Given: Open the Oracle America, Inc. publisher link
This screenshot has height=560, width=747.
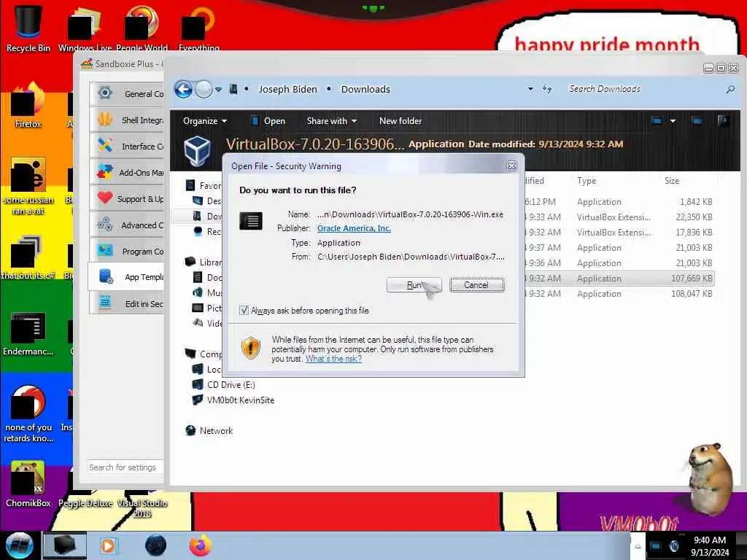Looking at the screenshot, I should 354,228.
